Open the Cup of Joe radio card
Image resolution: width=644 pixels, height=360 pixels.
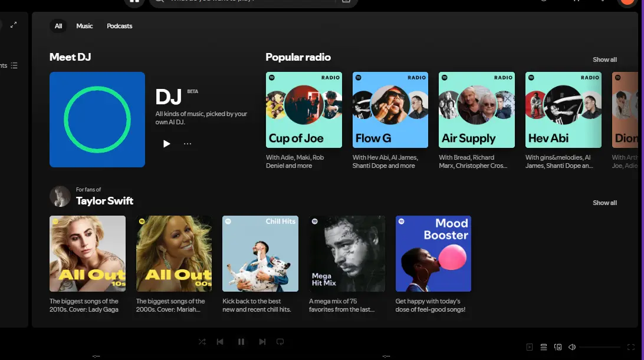(304, 110)
